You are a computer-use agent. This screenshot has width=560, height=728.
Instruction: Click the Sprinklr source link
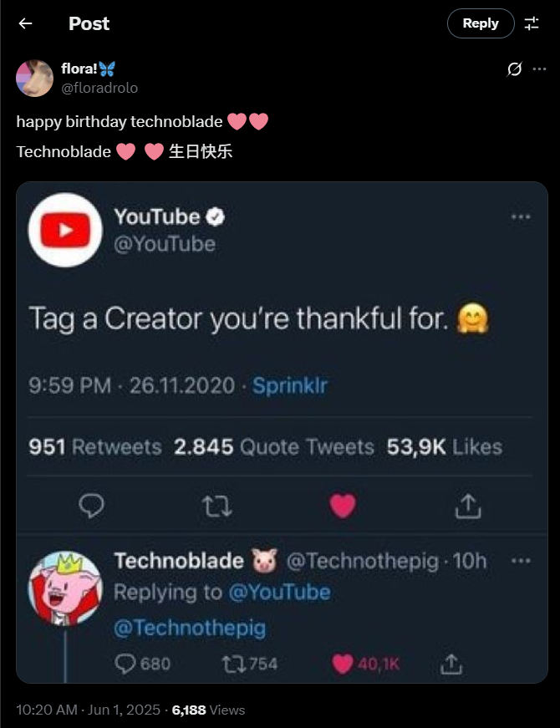[x=290, y=385]
